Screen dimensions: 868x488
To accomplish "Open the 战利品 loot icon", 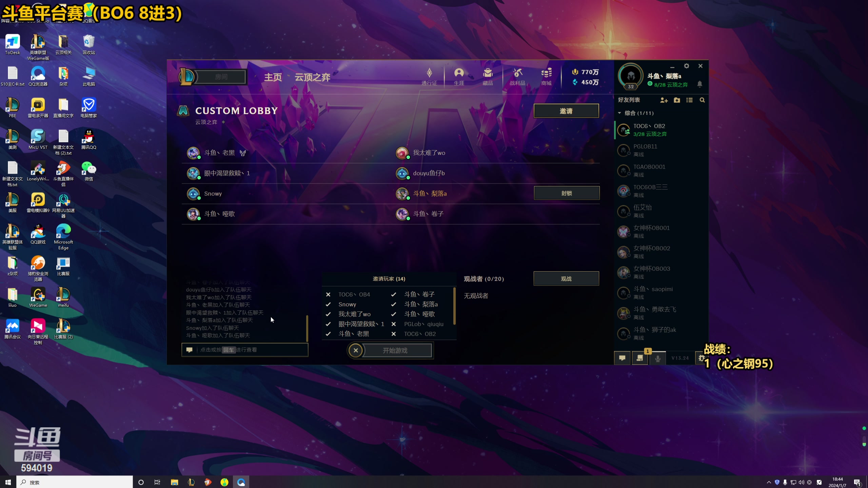I will (x=517, y=77).
